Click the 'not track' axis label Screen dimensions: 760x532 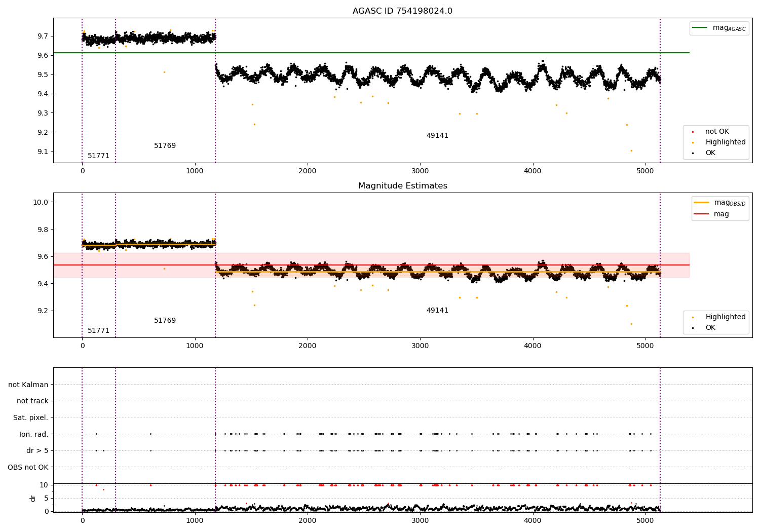click(32, 401)
